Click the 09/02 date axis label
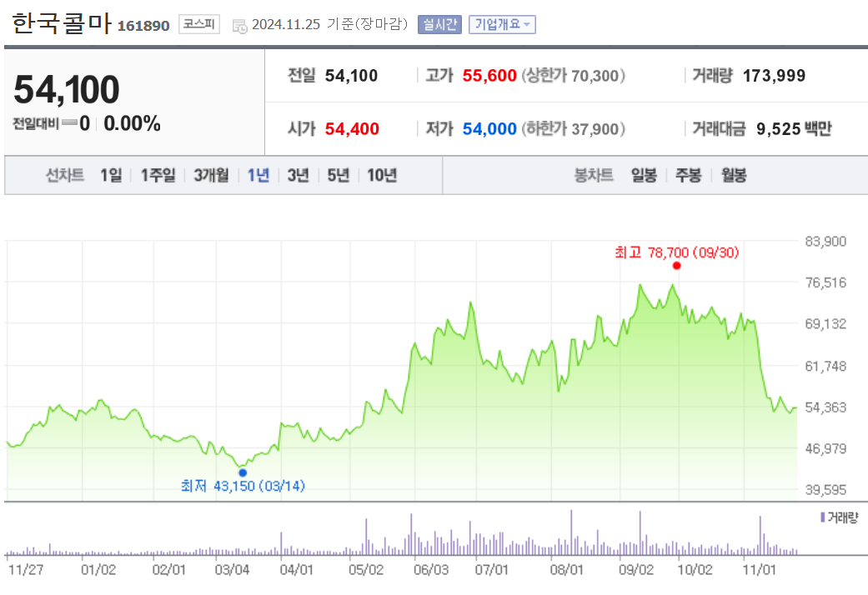The height and width of the screenshot is (595, 868). [x=636, y=569]
